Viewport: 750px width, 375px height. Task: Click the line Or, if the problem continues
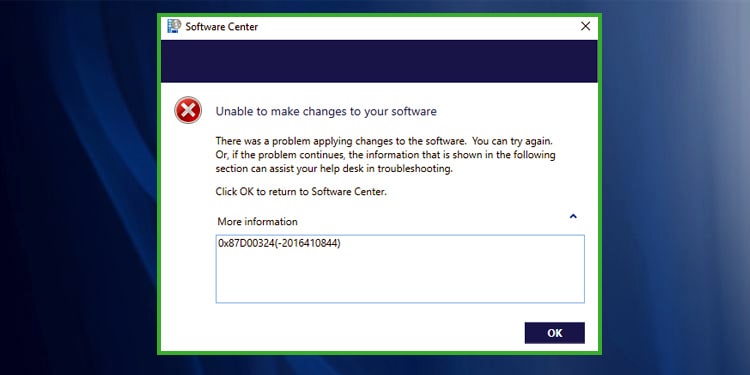point(386,155)
